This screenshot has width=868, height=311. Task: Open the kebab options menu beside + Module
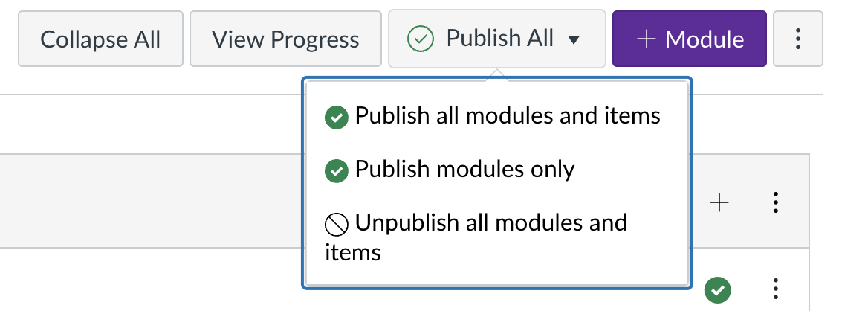point(797,39)
